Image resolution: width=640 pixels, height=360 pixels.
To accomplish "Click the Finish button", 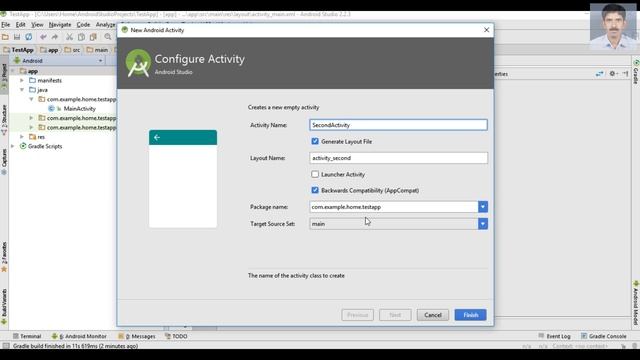I will 471,315.
